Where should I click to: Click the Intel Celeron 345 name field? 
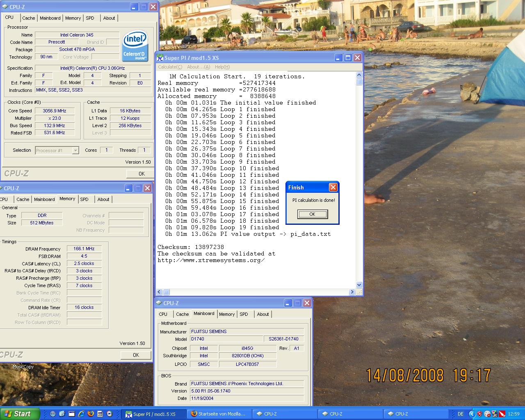[77, 35]
